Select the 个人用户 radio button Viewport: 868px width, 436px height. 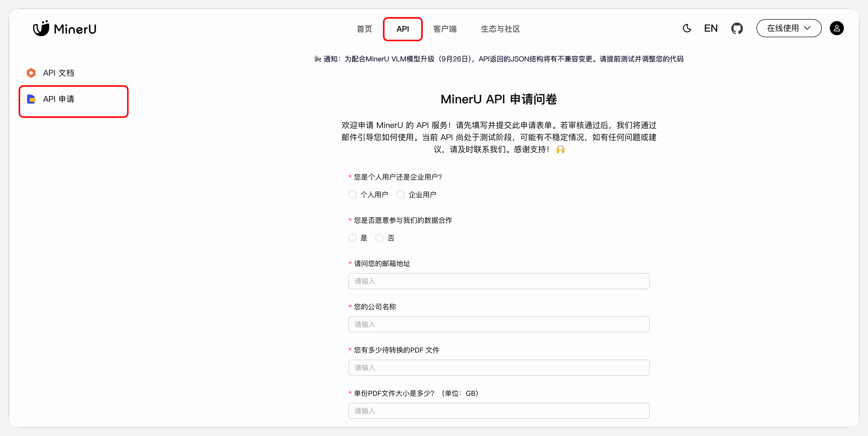pyautogui.click(x=352, y=195)
